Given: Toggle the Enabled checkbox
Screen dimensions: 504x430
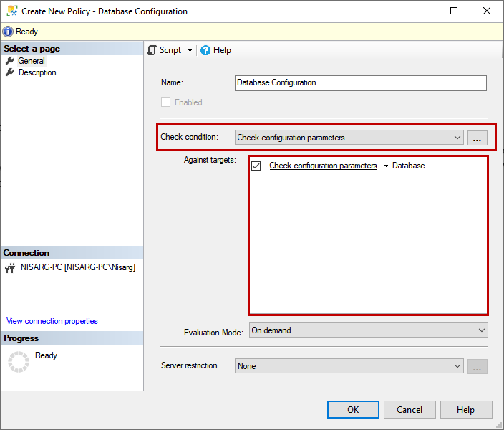Looking at the screenshot, I should [165, 102].
